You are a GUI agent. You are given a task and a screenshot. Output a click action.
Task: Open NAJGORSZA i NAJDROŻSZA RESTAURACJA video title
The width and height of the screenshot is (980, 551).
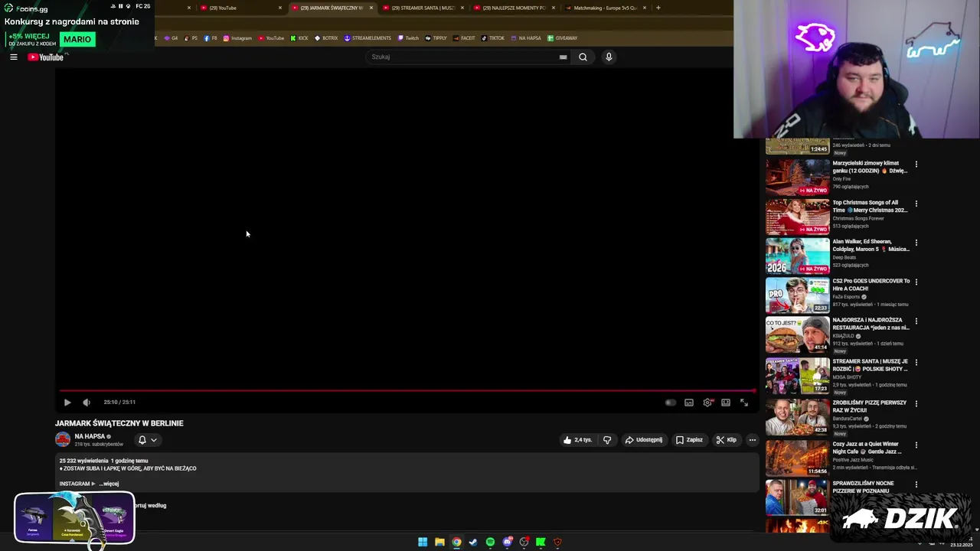871,324
